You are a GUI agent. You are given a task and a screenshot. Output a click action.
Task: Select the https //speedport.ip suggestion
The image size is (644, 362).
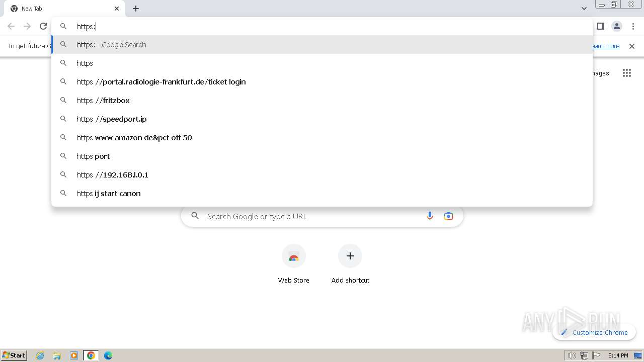(x=322, y=119)
